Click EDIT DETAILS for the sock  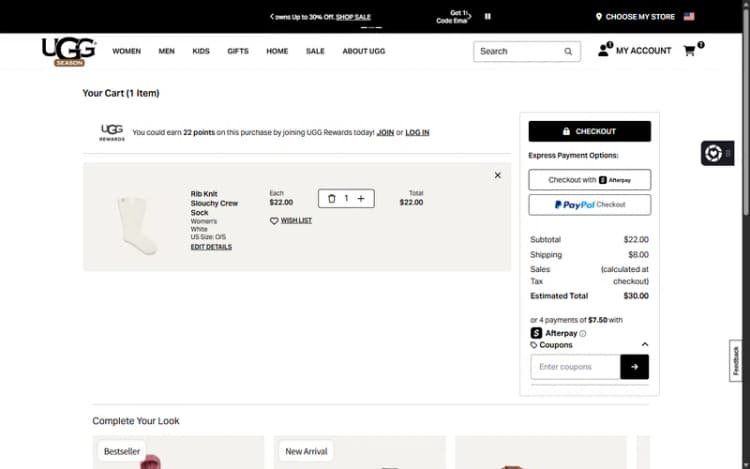click(211, 247)
